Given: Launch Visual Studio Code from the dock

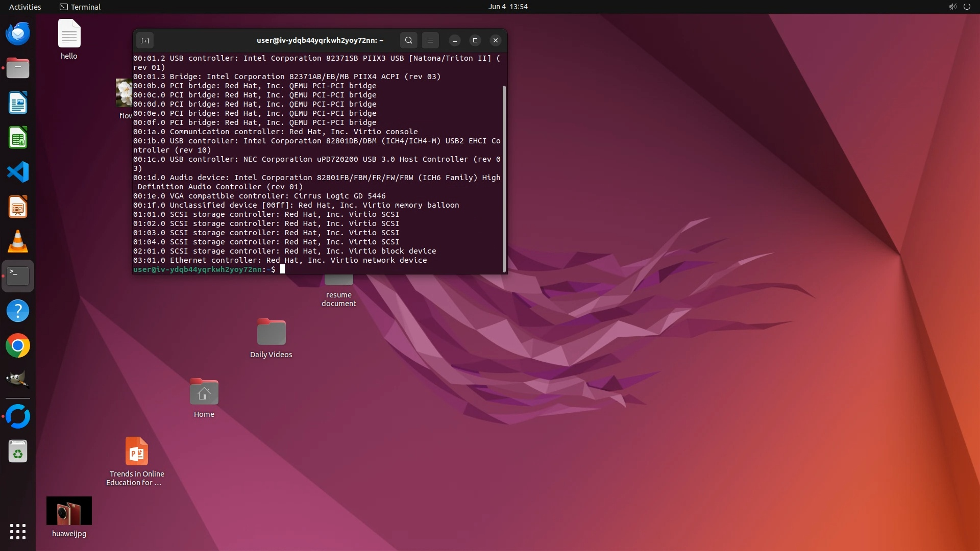Looking at the screenshot, I should pyautogui.click(x=18, y=172).
